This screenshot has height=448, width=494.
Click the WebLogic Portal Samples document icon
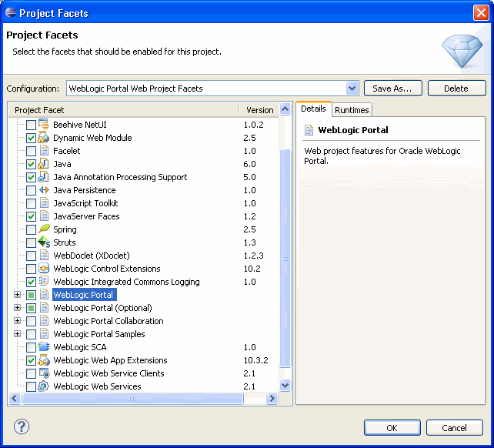click(44, 334)
